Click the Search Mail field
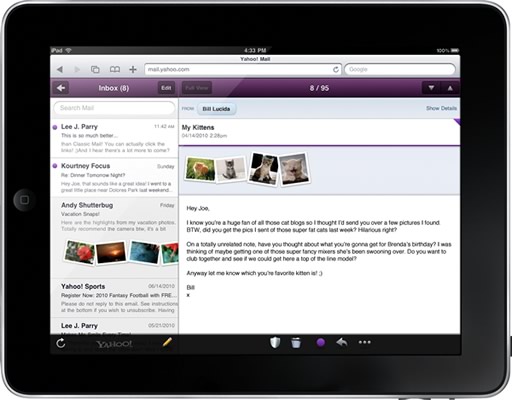512x400 pixels. click(x=114, y=108)
